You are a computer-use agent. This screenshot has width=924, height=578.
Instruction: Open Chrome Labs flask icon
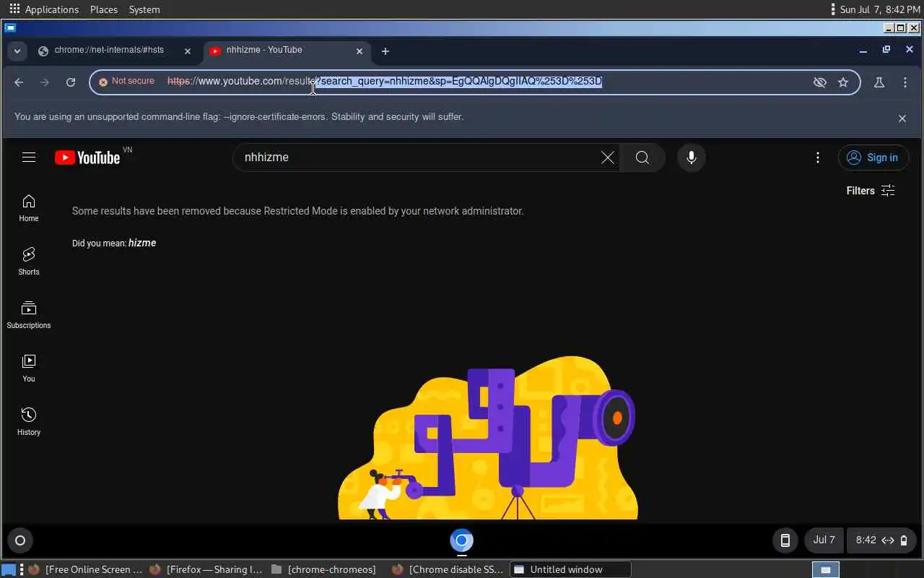point(879,82)
